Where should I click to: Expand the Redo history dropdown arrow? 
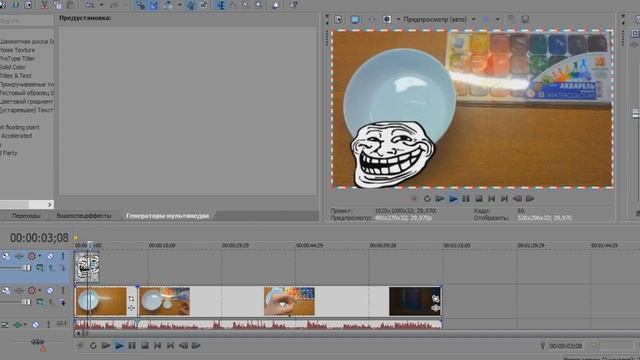click(x=126, y=5)
